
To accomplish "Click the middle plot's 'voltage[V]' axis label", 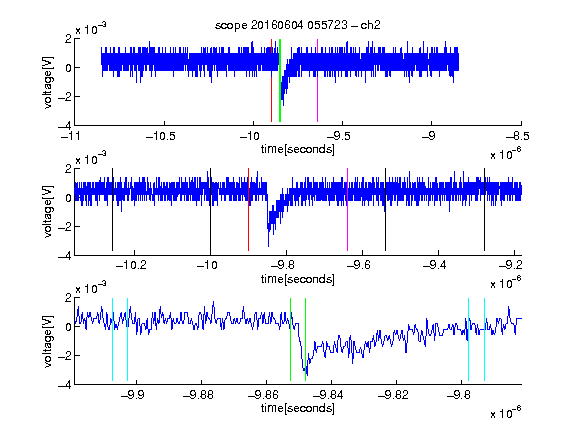I will click(48, 212).
